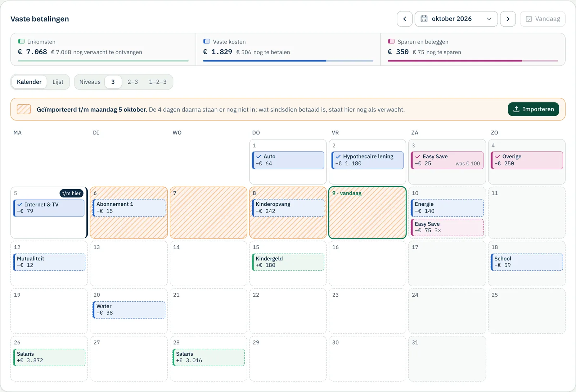576x392 pixels.
Task: Open the Water payment on day 20
Action: click(129, 310)
